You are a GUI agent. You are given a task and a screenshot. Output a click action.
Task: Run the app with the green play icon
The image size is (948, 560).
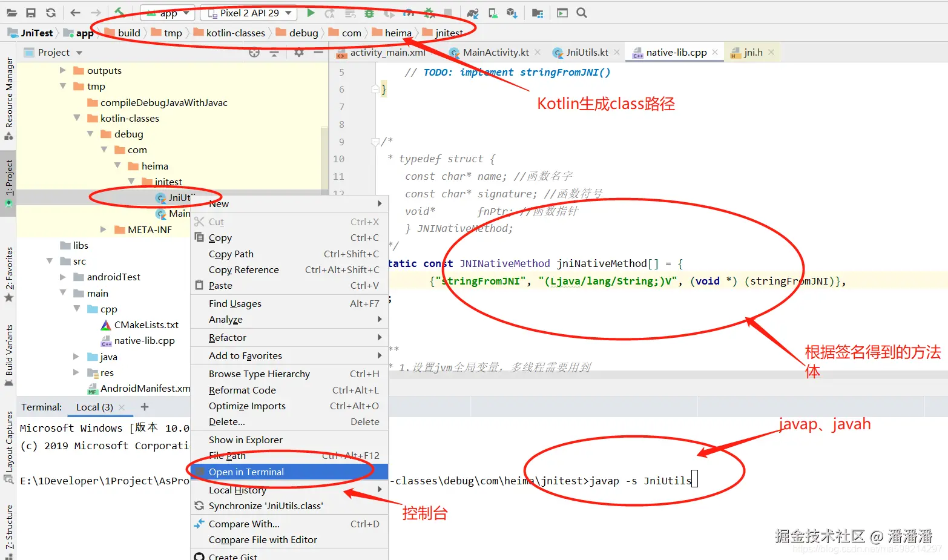coord(311,13)
